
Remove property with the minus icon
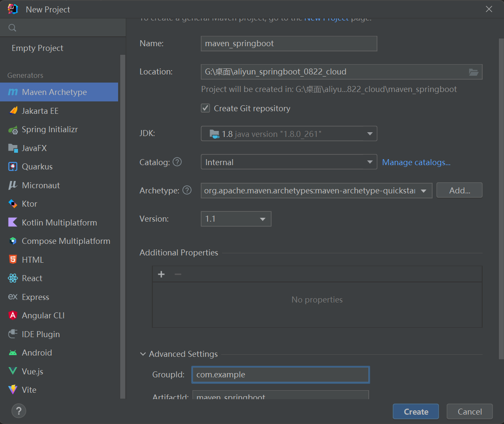178,274
